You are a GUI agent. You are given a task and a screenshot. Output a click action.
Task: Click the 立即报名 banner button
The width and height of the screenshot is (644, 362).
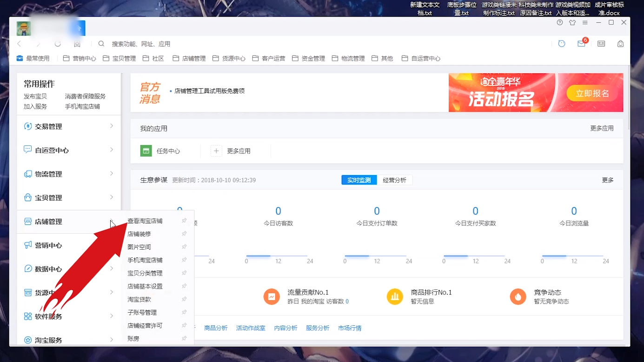tap(592, 93)
